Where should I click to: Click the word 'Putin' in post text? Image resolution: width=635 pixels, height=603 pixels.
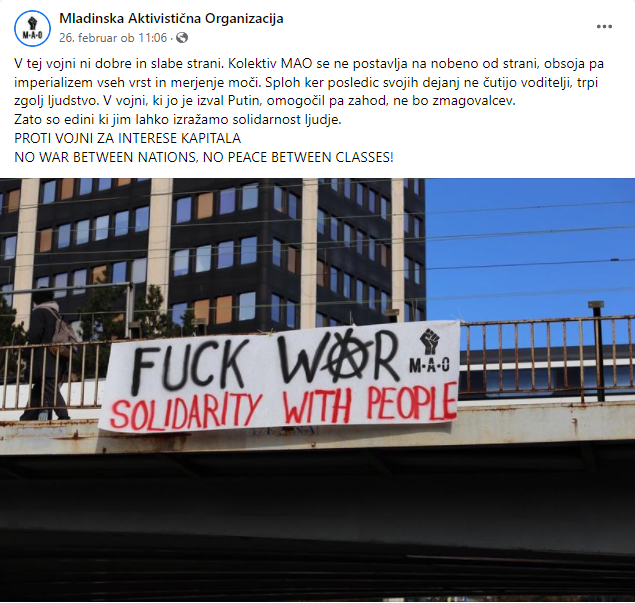[243, 101]
